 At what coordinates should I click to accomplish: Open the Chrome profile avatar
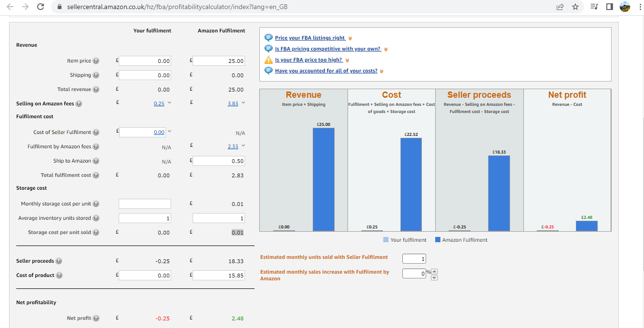click(x=624, y=7)
